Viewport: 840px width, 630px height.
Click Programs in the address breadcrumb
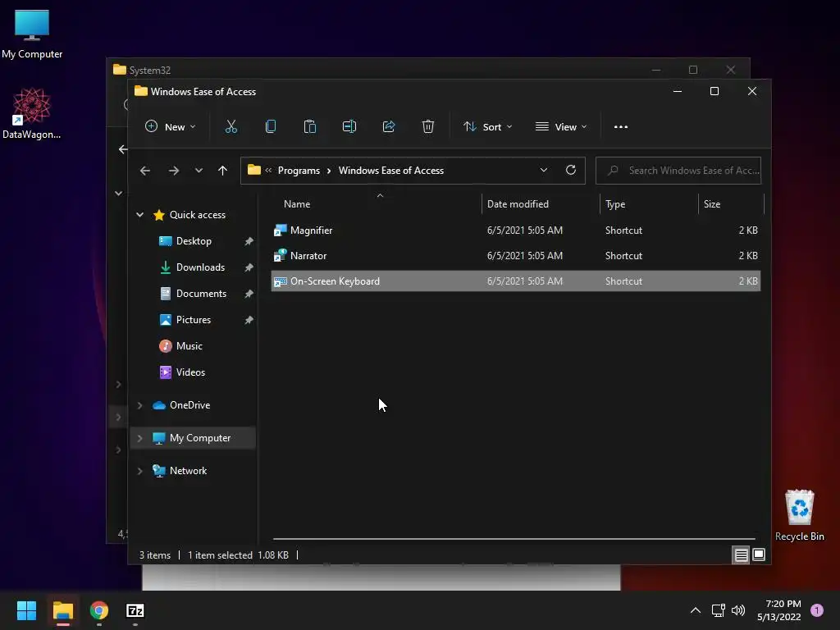pyautogui.click(x=299, y=171)
